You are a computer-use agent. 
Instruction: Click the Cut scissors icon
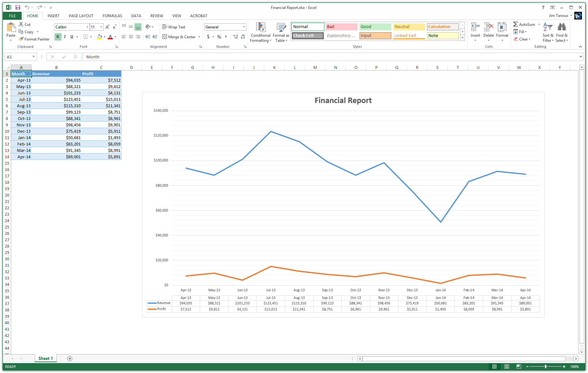(x=21, y=24)
